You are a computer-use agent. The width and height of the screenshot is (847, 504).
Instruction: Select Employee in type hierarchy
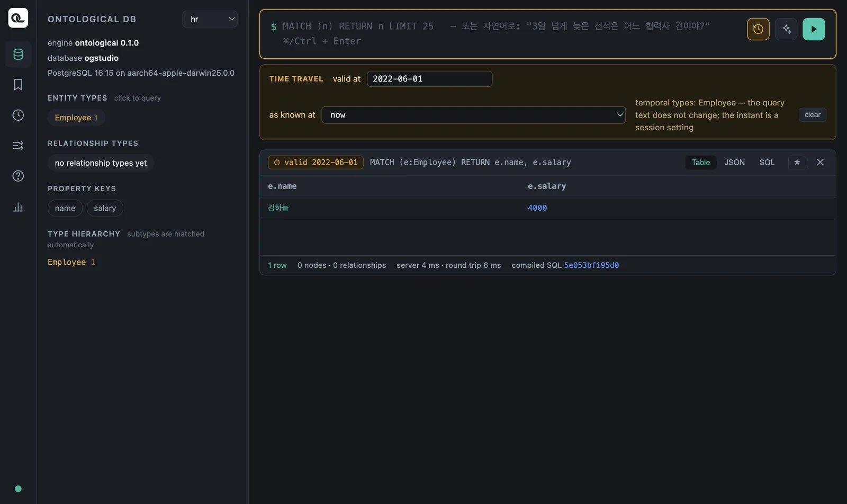[67, 262]
